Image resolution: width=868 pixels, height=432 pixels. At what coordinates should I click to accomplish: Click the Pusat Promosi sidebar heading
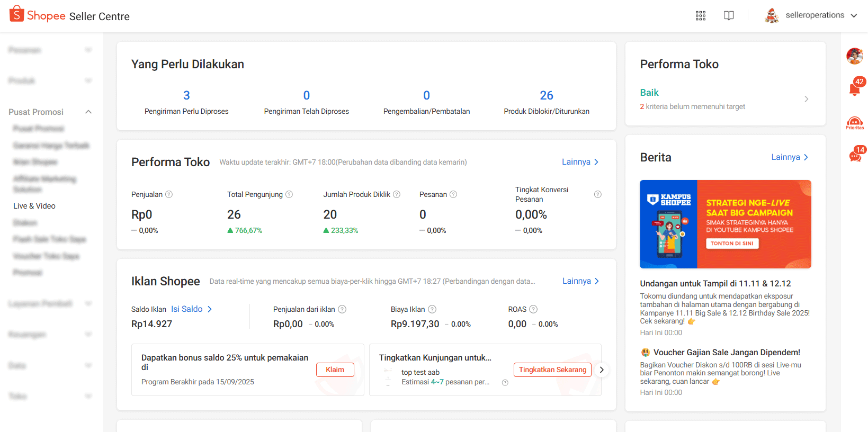tap(36, 112)
